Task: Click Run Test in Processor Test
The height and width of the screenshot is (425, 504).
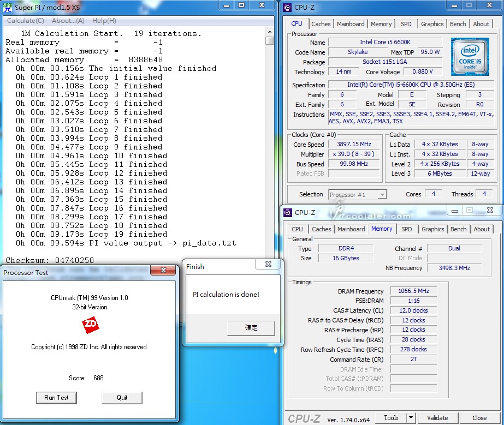Action: tap(56, 398)
